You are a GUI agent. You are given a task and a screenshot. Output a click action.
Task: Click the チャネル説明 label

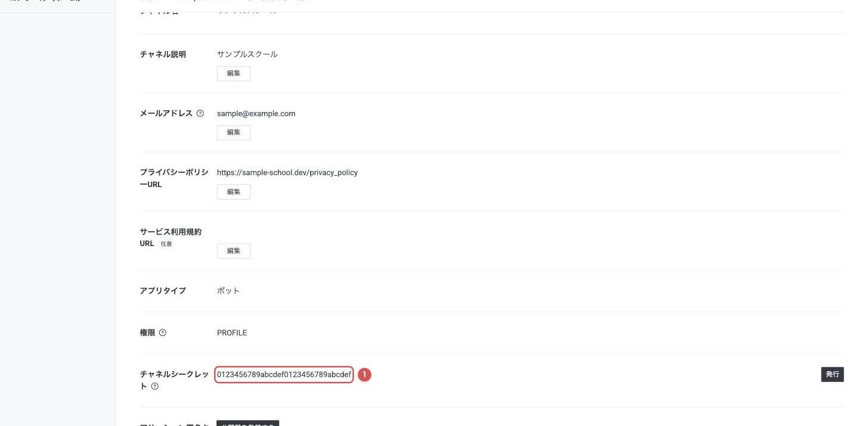163,54
